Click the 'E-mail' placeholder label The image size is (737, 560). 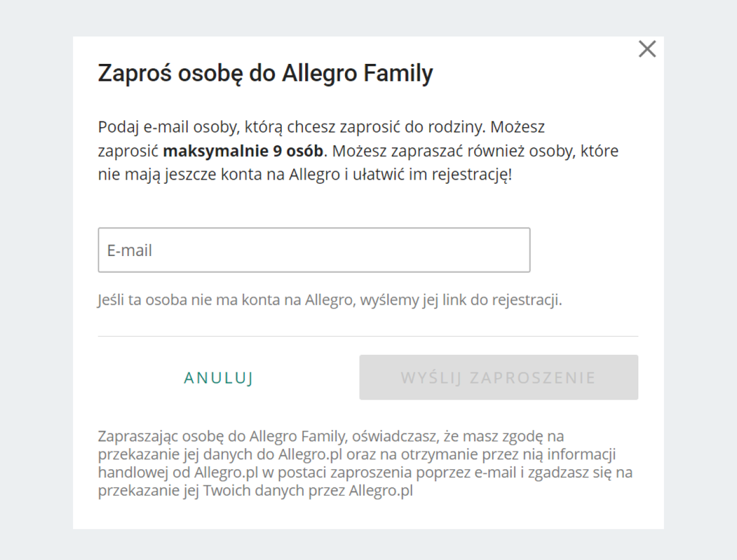130,251
